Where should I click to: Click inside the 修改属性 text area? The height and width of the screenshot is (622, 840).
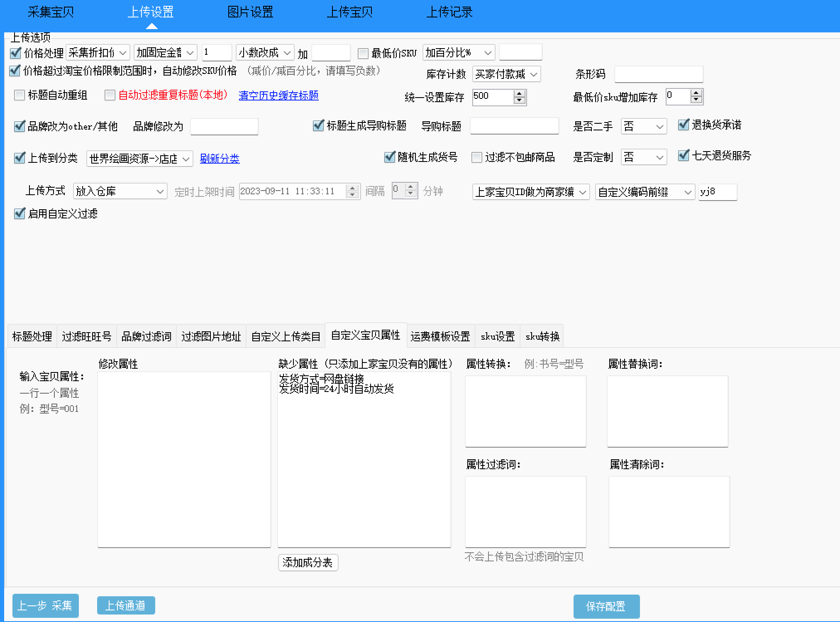(x=184, y=460)
